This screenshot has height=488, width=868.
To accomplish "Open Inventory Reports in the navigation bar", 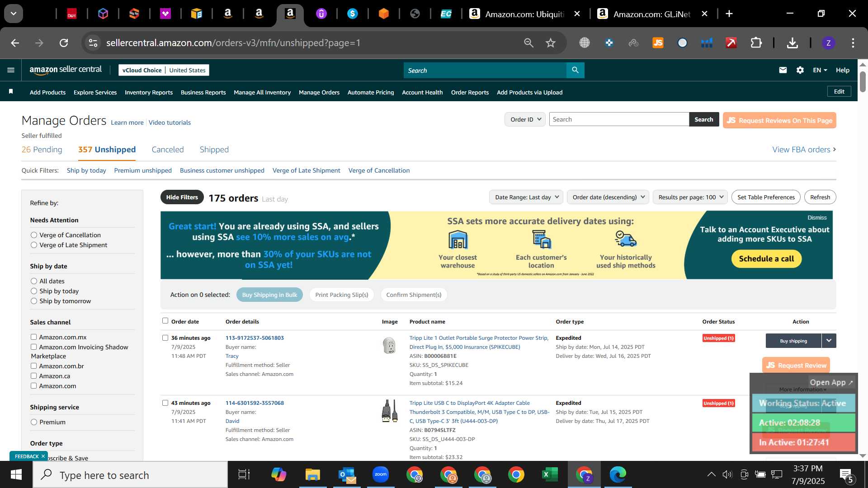I will 149,92.
